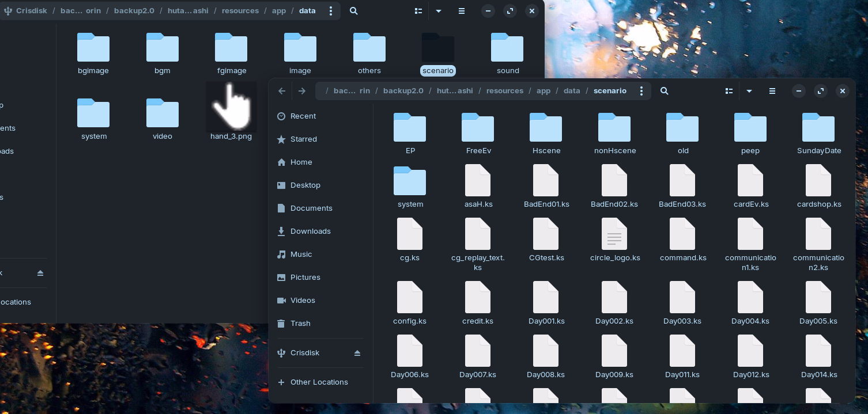The width and height of the screenshot is (868, 414).
Task: Click the forward navigation arrow
Action: pos(302,91)
